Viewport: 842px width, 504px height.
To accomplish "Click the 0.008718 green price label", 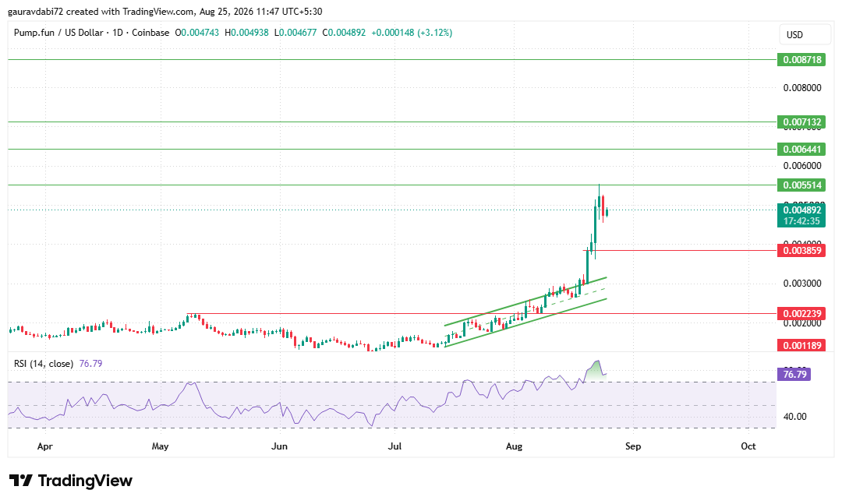I will pyautogui.click(x=801, y=59).
